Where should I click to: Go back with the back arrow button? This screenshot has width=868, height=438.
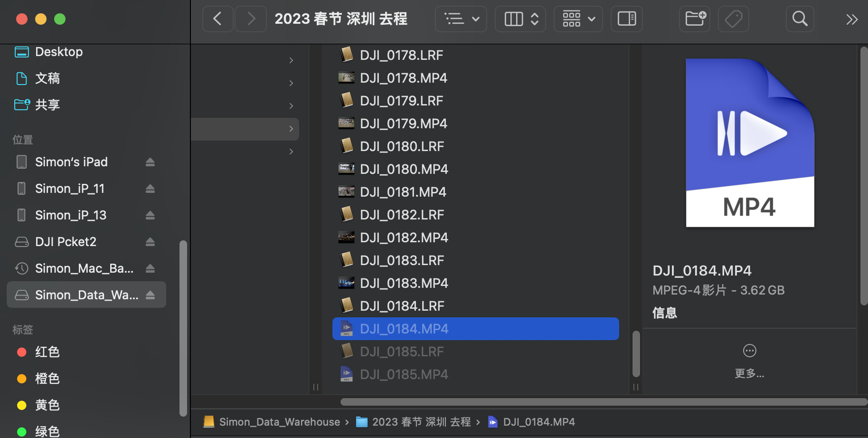click(217, 19)
